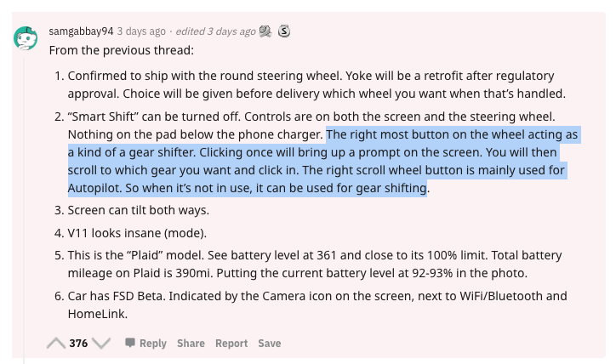Downvote the samgabbay94 comment
The width and height of the screenshot is (616, 364).
pyautogui.click(x=101, y=344)
